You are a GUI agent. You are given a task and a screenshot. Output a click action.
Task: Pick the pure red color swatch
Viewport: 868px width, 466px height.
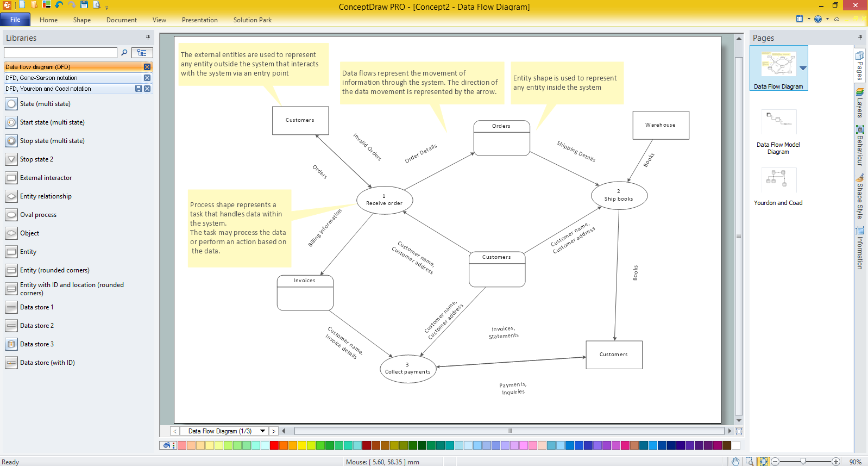click(x=274, y=445)
